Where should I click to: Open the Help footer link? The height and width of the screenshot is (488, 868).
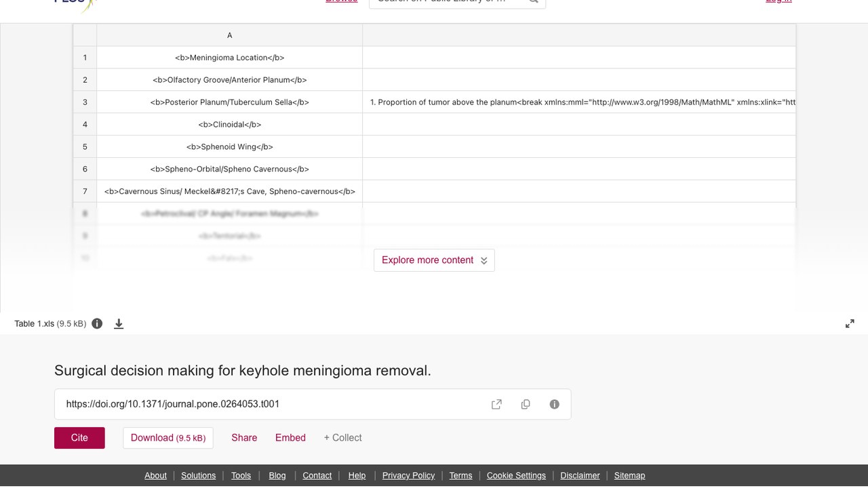(357, 475)
